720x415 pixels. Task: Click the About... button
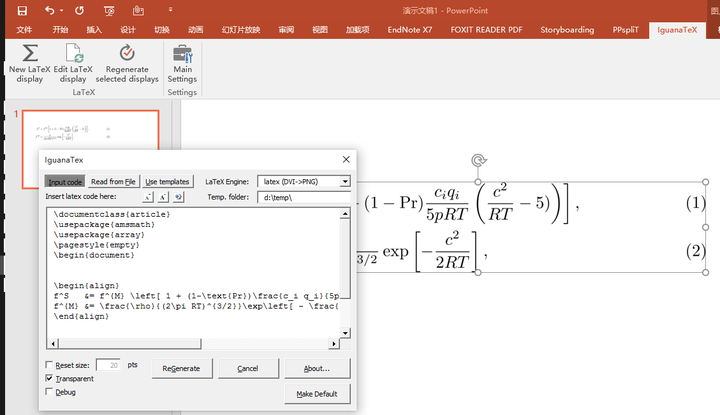coord(317,369)
